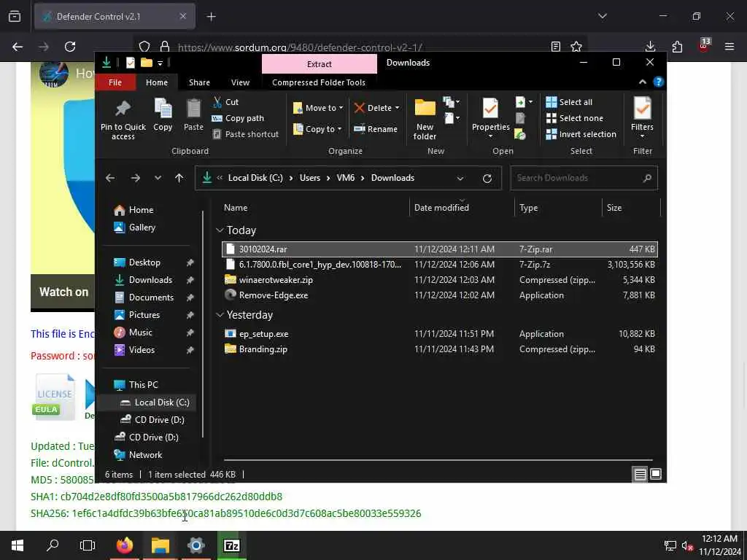747x560 pixels.
Task: Create a New folder from ribbon
Action: pyautogui.click(x=425, y=119)
